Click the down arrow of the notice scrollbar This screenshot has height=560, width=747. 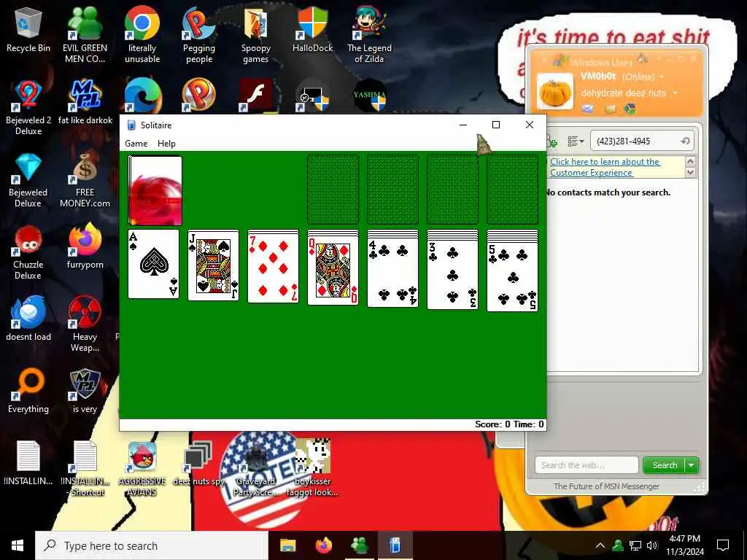pos(690,172)
